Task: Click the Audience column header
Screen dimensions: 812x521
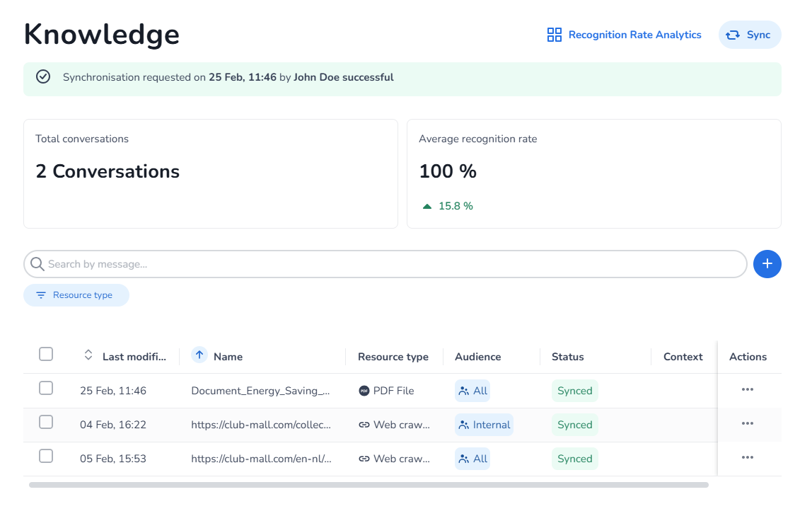Action: click(478, 357)
